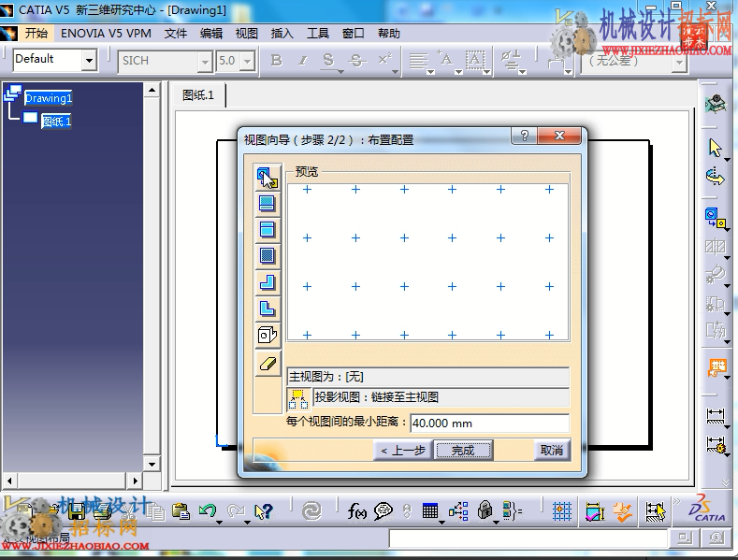Expand the text alignment options arrow
Image resolution: width=738 pixels, height=560 pixels.
[430, 72]
